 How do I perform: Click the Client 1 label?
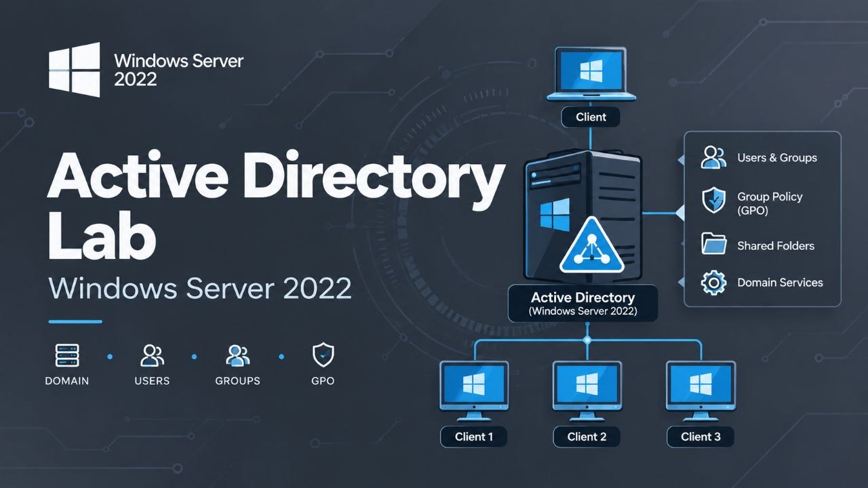click(474, 436)
